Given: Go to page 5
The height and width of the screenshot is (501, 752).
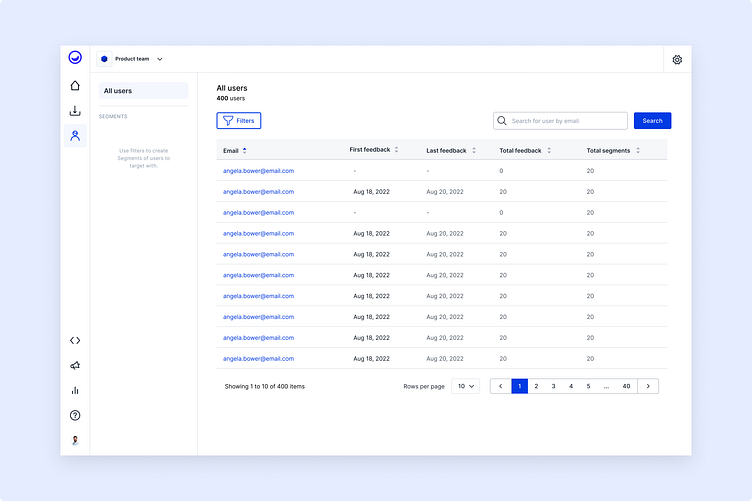Looking at the screenshot, I should click(588, 386).
